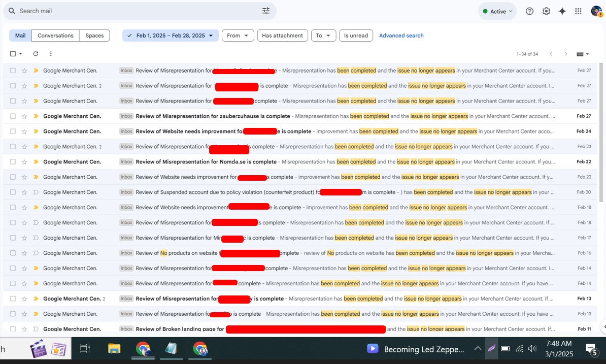Select checkbox for Suspended account email
This screenshot has height=364, width=606.
click(13, 192)
